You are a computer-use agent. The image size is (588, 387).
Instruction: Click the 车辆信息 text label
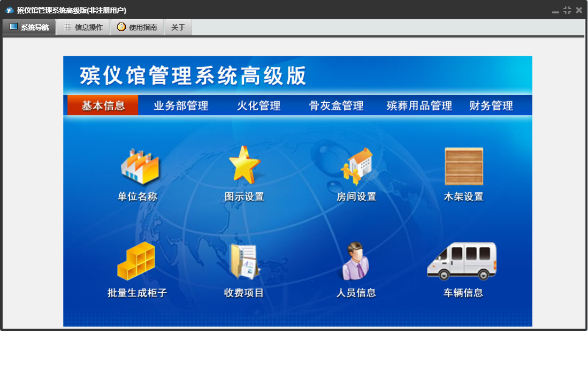coord(463,293)
